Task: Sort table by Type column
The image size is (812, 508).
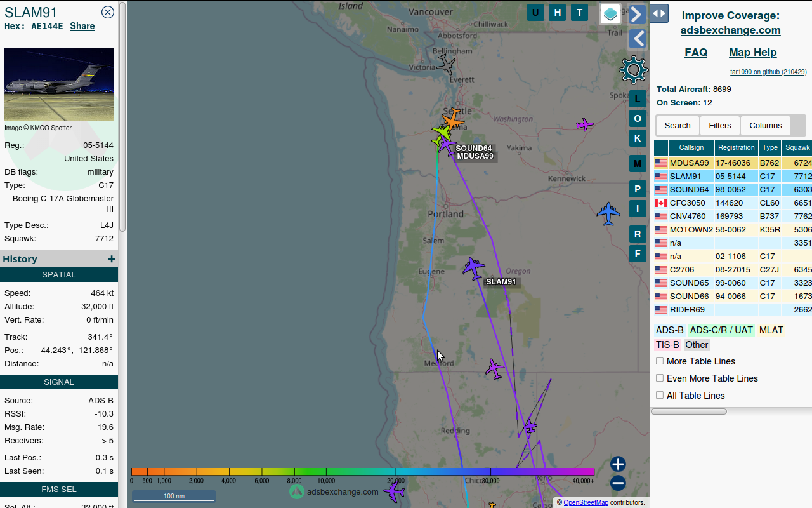Action: pyautogui.click(x=770, y=147)
